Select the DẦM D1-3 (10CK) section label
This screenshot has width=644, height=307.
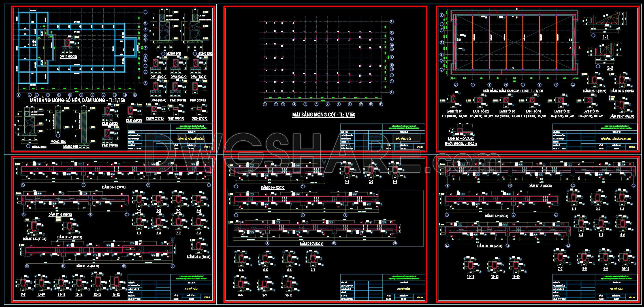(199, 257)
